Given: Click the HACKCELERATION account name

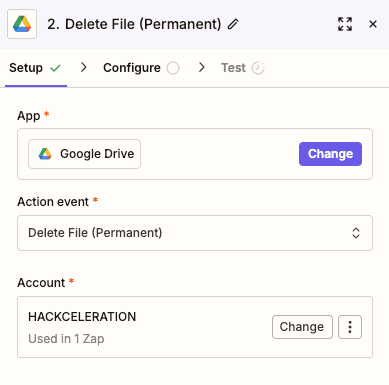Looking at the screenshot, I should pyautogui.click(x=82, y=317).
